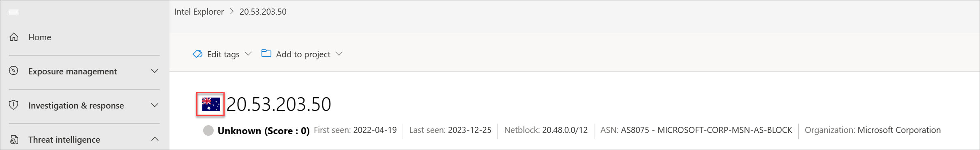This screenshot has height=150, width=980.
Task: Go back to Intel Explorer breadcrumb
Action: coord(199,12)
